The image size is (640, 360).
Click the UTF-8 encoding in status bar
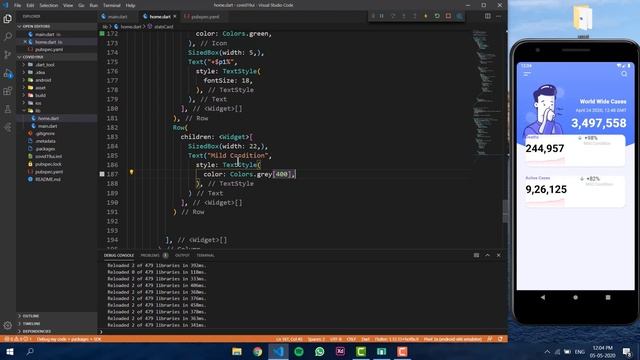pos(335,339)
